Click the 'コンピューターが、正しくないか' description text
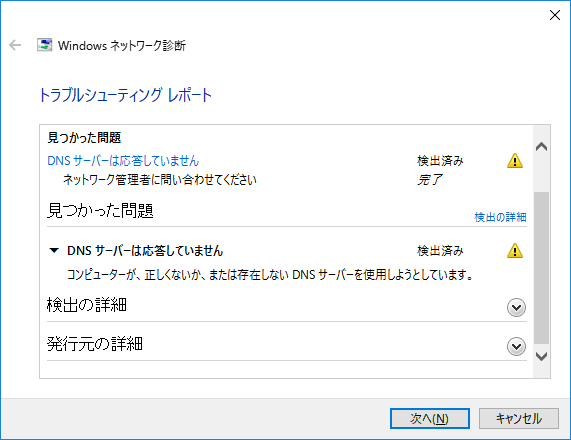Image resolution: width=571 pixels, height=440 pixels. pyautogui.click(x=270, y=274)
